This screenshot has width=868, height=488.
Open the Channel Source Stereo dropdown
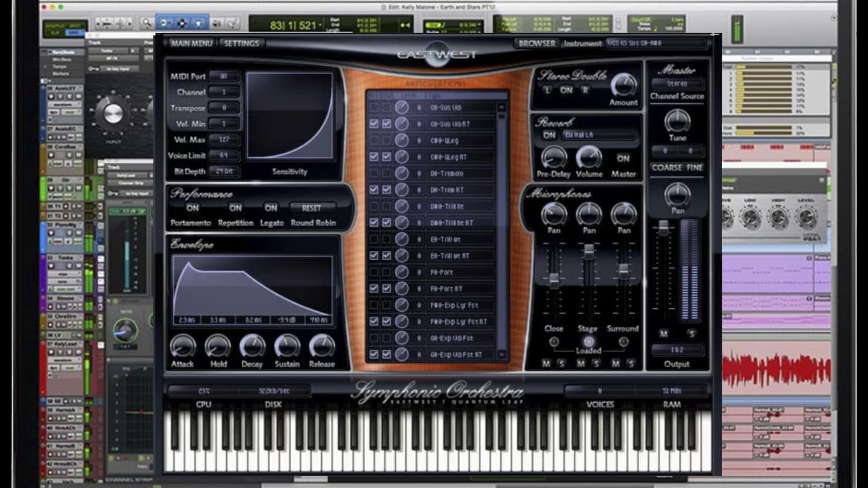[x=677, y=84]
